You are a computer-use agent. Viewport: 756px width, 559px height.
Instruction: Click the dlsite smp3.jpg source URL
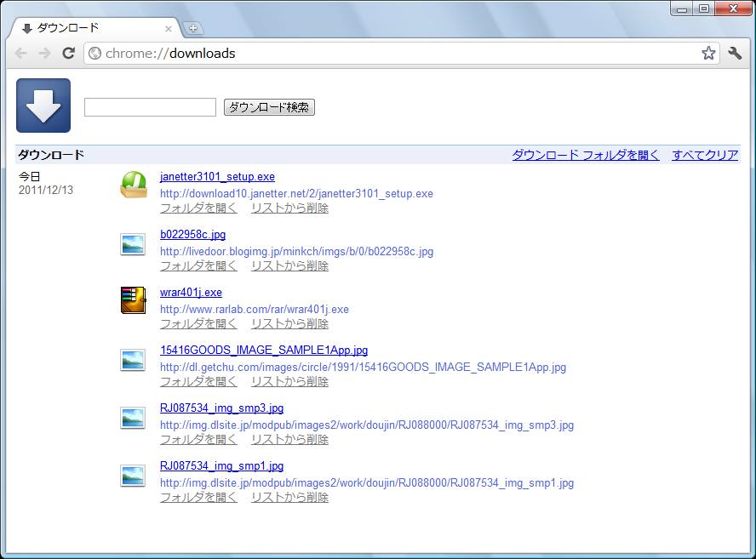pyautogui.click(x=367, y=425)
